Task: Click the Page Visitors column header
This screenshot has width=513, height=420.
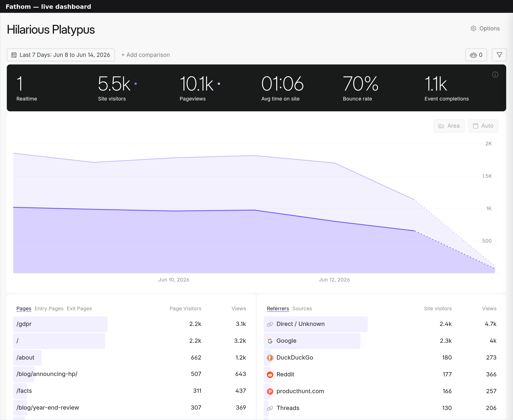Action: [x=185, y=308]
